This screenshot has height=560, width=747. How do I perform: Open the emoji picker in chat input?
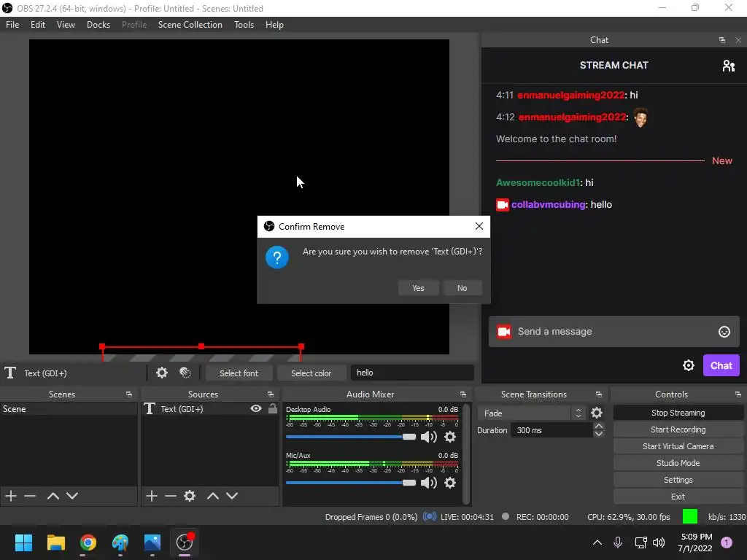[x=724, y=332]
